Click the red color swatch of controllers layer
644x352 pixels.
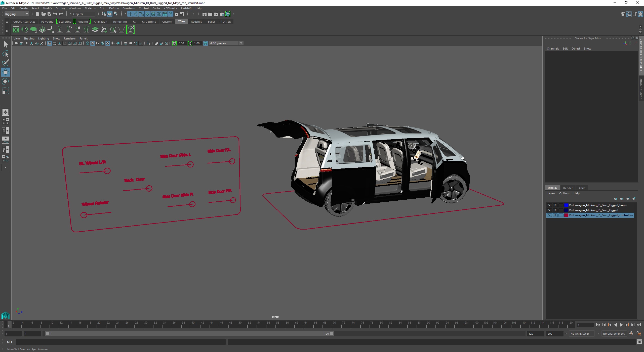[x=566, y=215]
